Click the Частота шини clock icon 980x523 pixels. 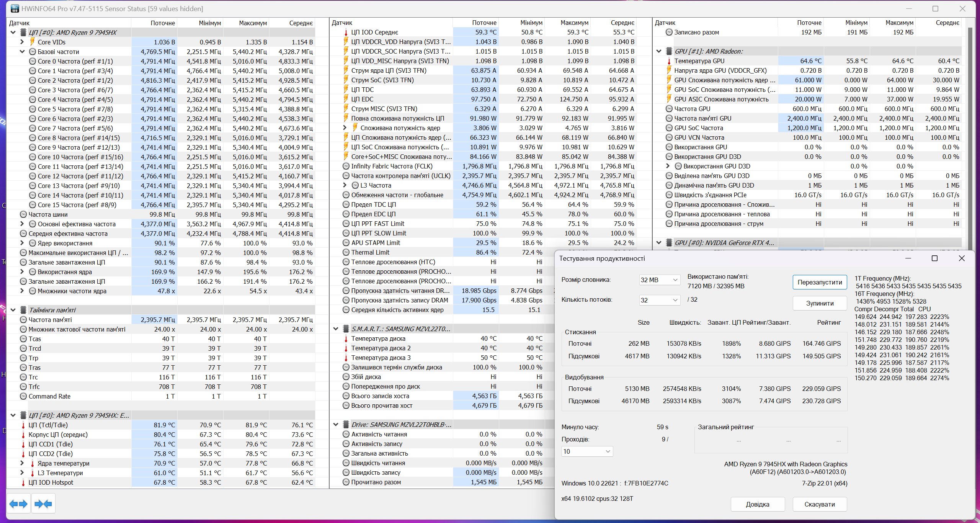[23, 214]
